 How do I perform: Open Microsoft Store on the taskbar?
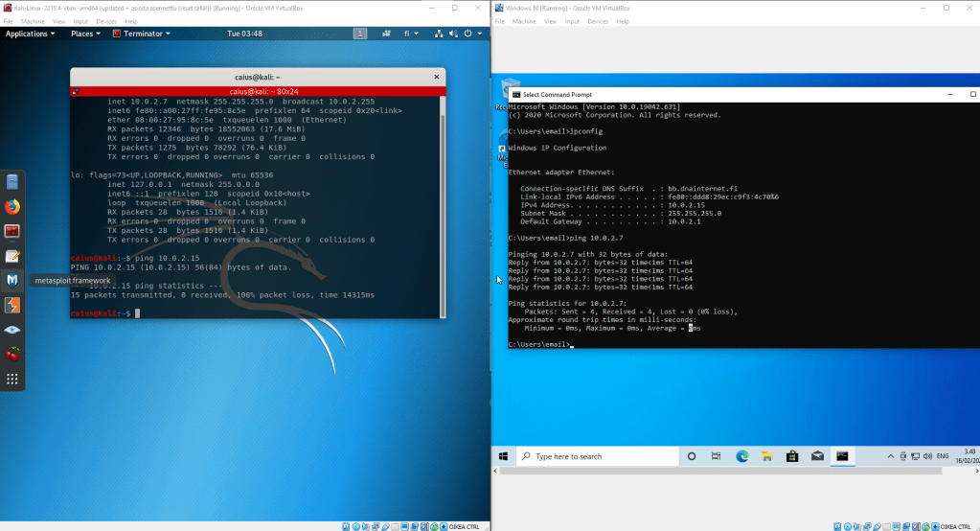(792, 457)
